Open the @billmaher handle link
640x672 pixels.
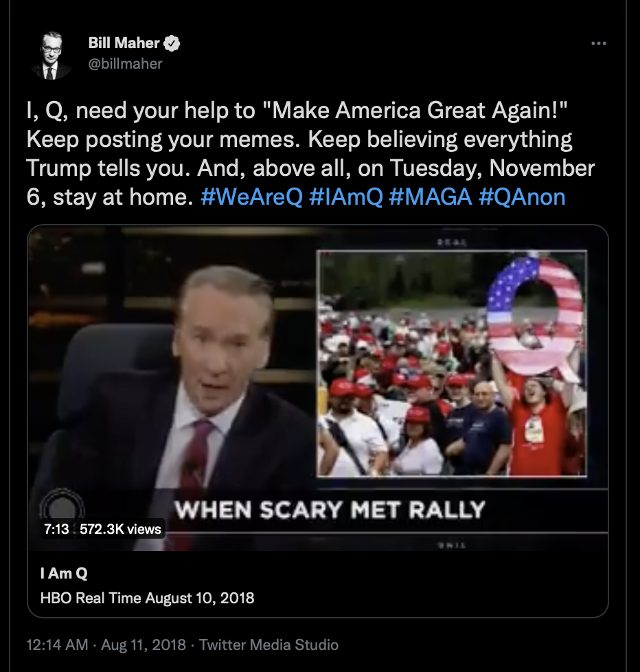(125, 64)
